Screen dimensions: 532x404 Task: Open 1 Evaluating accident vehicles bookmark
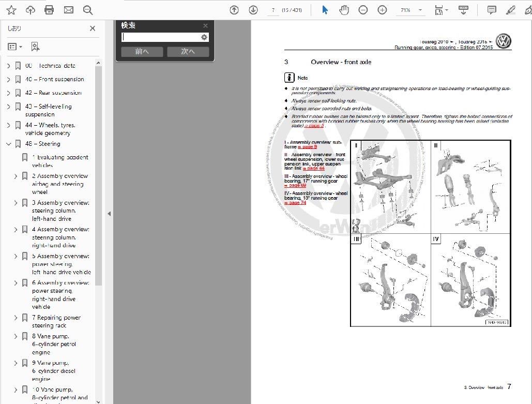60,161
